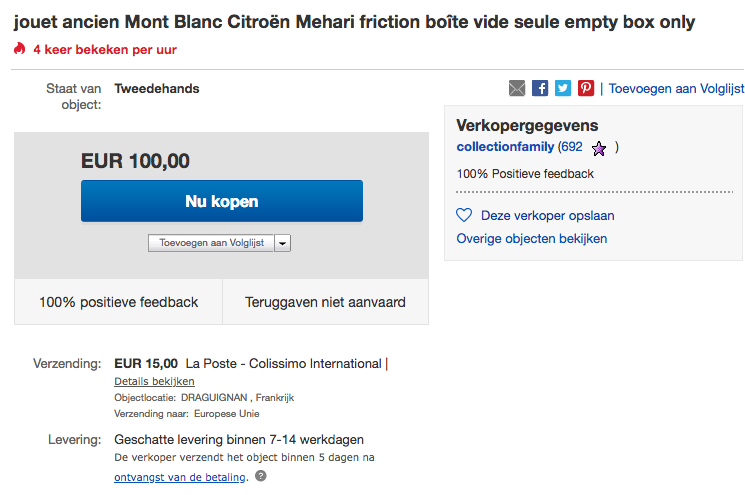This screenshot has height=495, width=745.
Task: Click the Nu kopen button
Action: (222, 201)
